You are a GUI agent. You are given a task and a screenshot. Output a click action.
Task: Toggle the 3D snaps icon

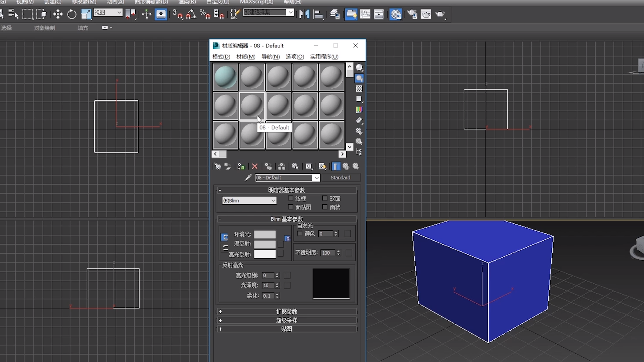point(177,14)
